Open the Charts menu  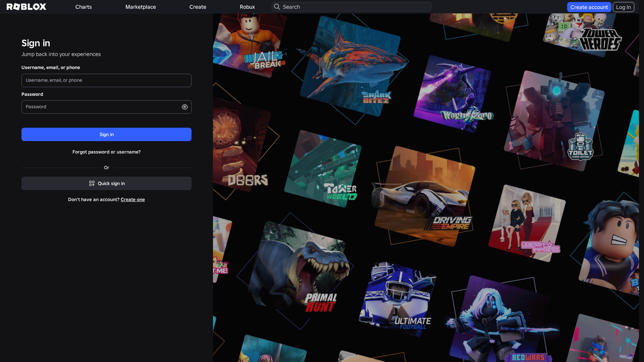84,7
